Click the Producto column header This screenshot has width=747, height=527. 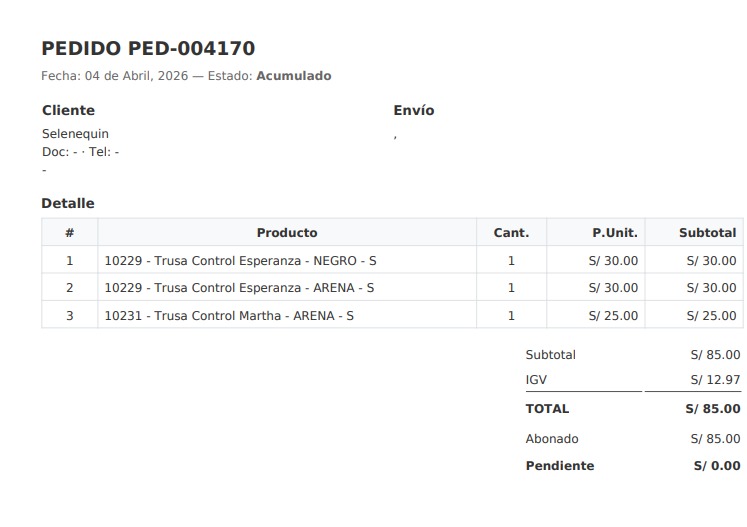[287, 233]
